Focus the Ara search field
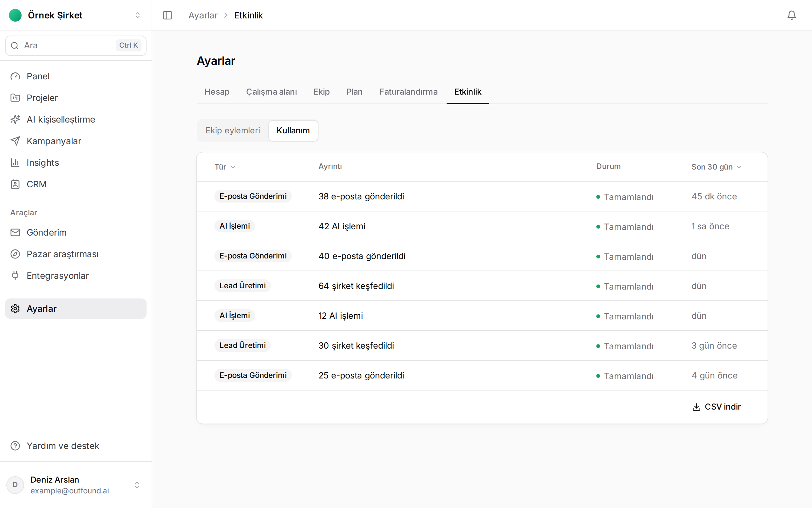812x508 pixels. point(76,45)
